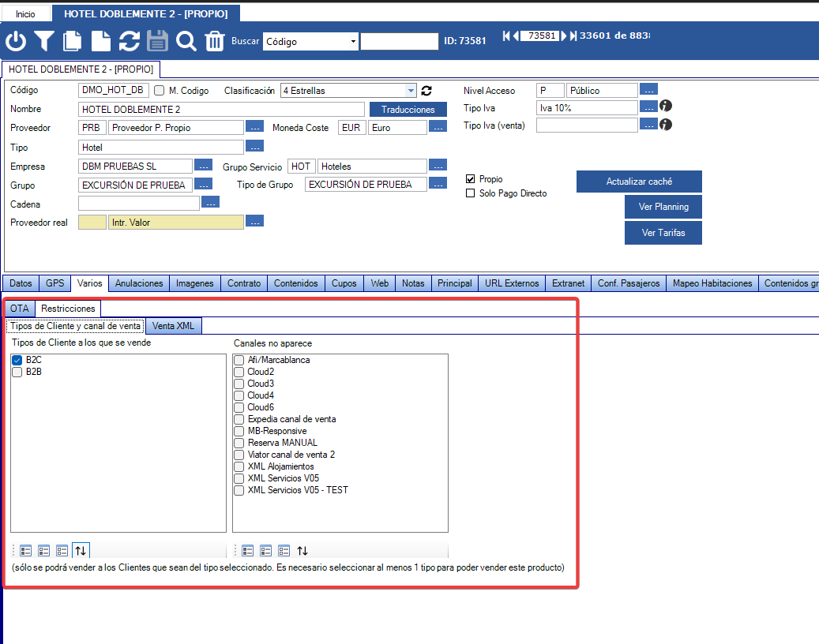The image size is (819, 644).
Task: Open Empresa lookup ellipsis button
Action: coord(203,166)
